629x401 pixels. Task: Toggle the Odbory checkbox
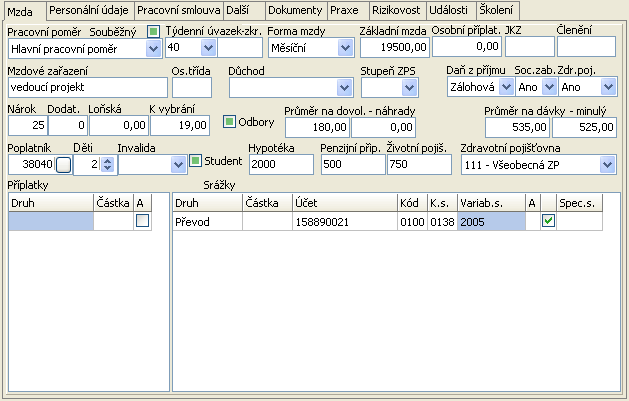pos(229,122)
